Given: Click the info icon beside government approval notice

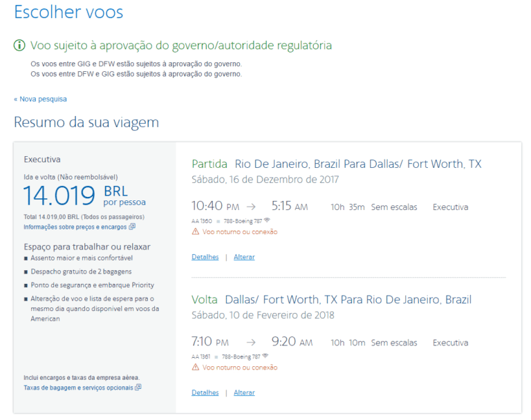Looking at the screenshot, I should point(19,46).
